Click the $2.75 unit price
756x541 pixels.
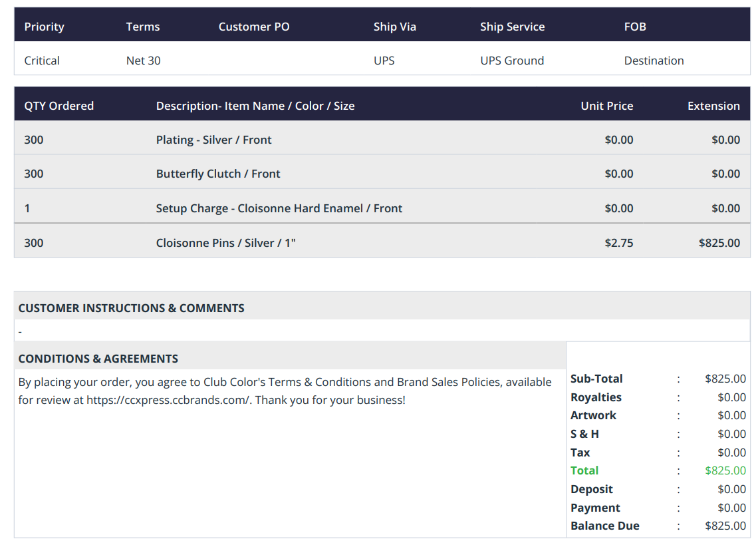pos(619,243)
